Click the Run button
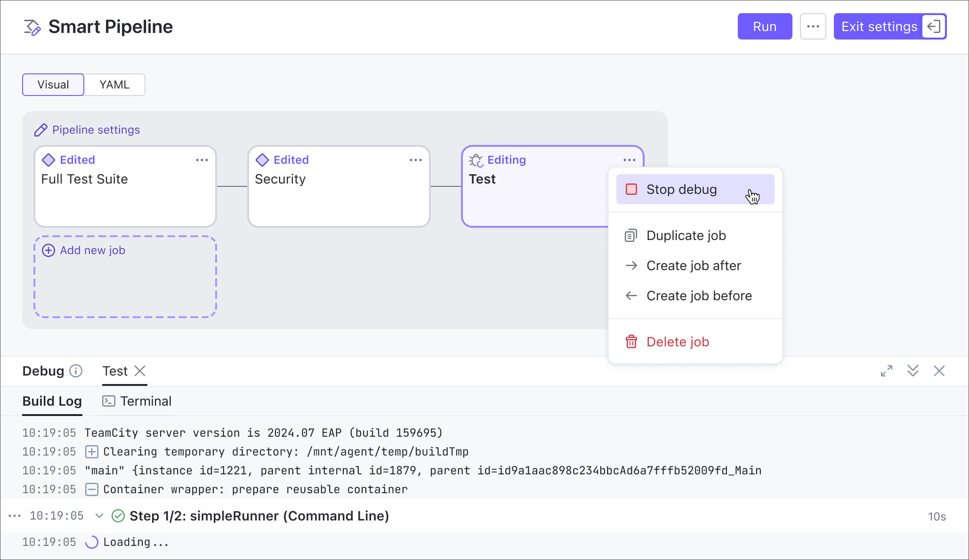Viewport: 969px width, 560px height. 765,26
